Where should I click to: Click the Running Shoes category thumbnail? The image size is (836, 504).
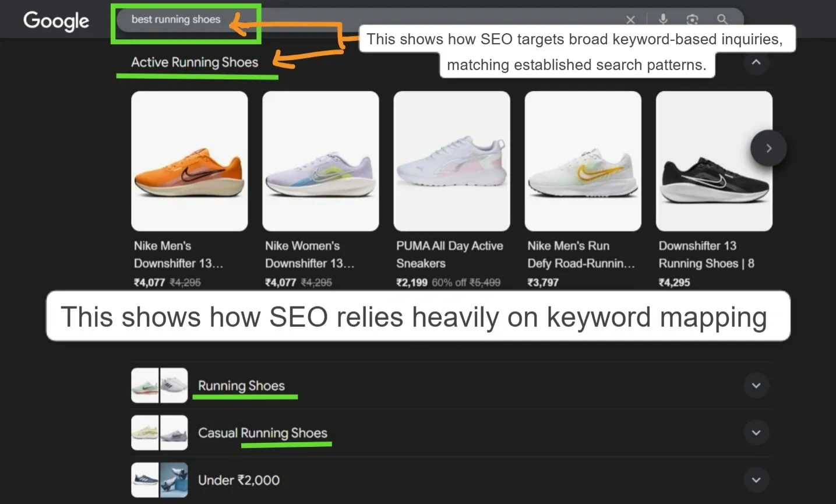[159, 386]
